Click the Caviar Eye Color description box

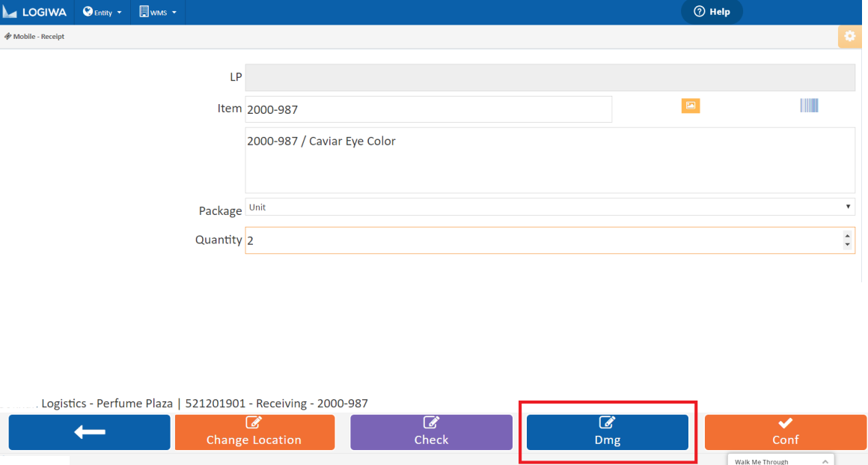tap(549, 160)
